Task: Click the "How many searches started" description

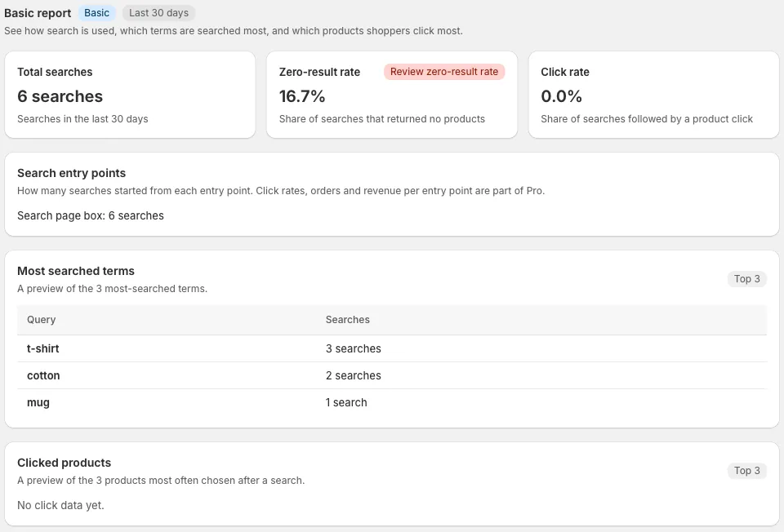Action: pyautogui.click(x=281, y=191)
